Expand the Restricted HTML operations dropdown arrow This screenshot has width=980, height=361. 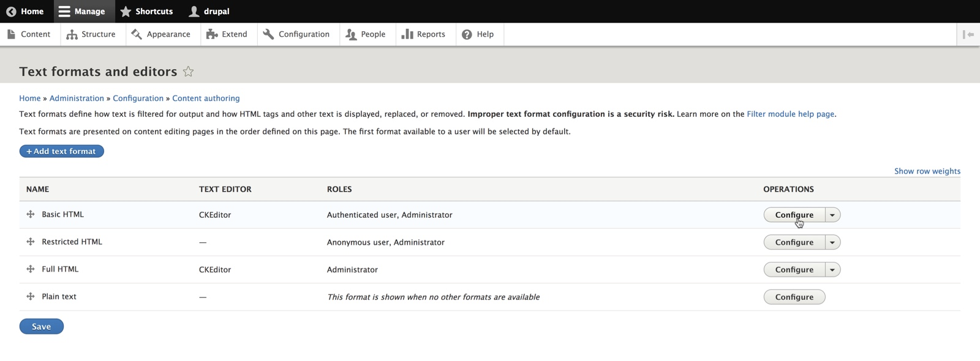[832, 242]
